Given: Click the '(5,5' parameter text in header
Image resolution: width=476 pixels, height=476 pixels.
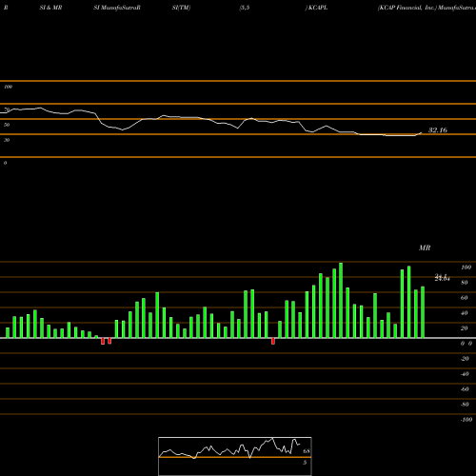Looking at the screenshot, I should point(245,8).
